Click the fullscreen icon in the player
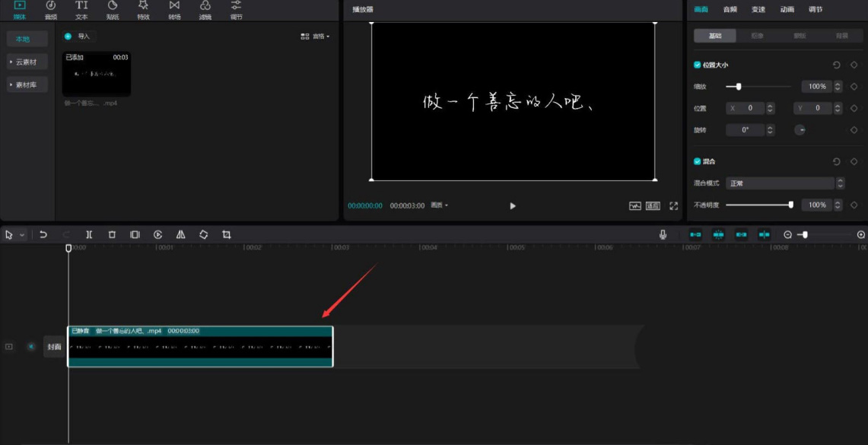 pyautogui.click(x=672, y=205)
